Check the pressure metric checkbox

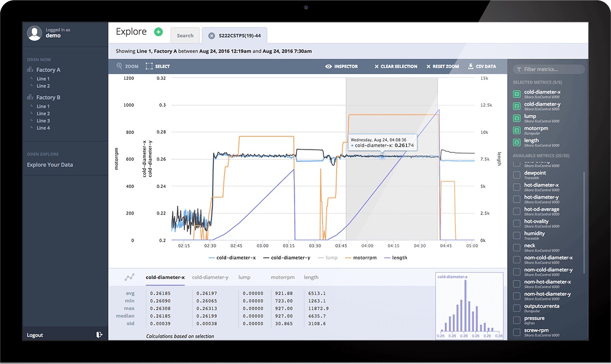point(517,320)
